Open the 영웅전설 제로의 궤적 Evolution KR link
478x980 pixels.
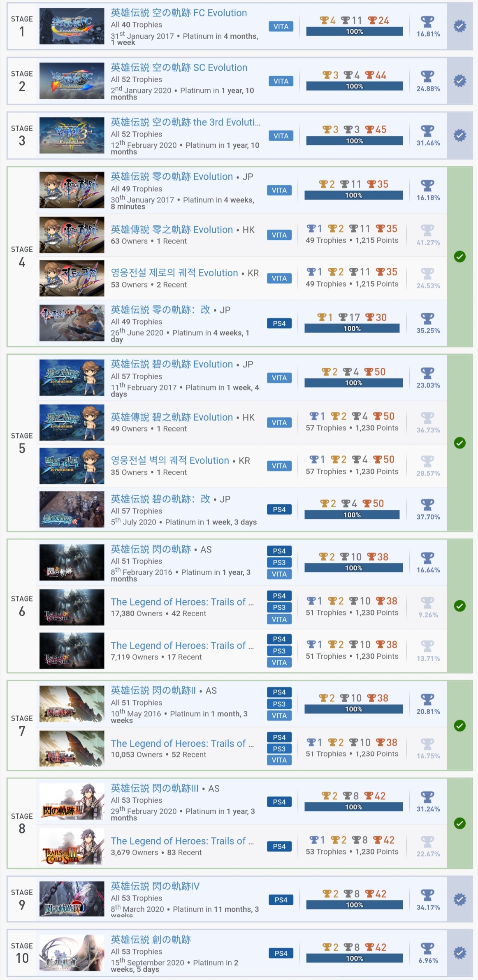coord(174,273)
